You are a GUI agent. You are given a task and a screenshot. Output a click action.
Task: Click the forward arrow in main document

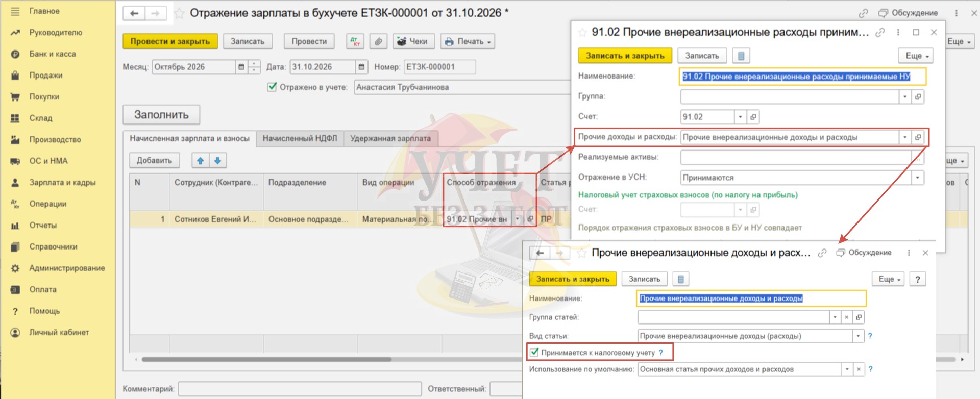[x=156, y=13]
